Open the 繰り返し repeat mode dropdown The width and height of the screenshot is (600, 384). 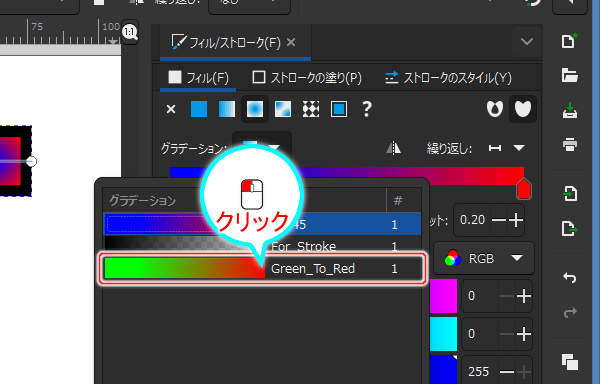click(507, 148)
